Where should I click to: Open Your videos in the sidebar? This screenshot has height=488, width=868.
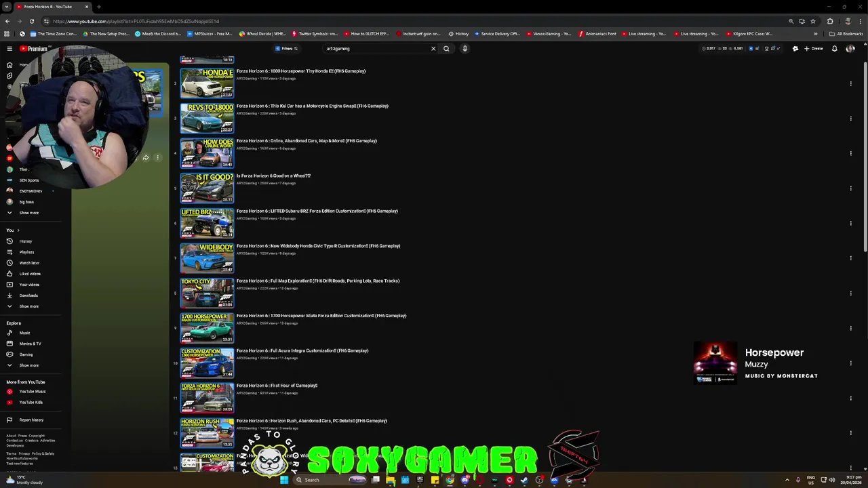pyautogui.click(x=29, y=285)
